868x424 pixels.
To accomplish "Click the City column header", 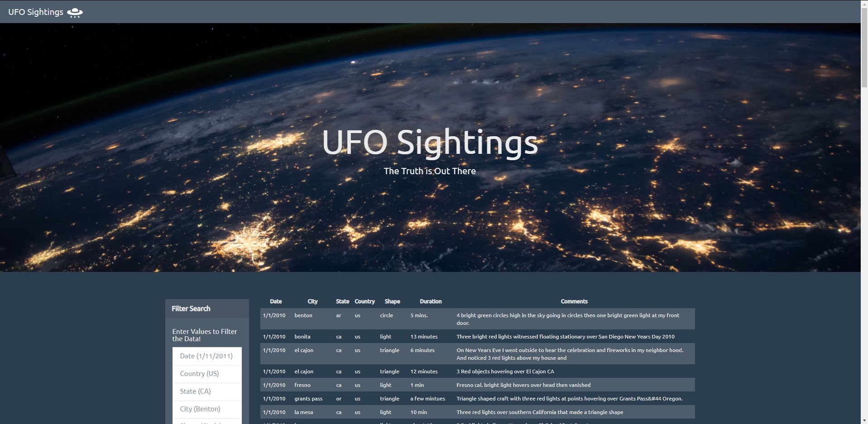I will click(312, 301).
